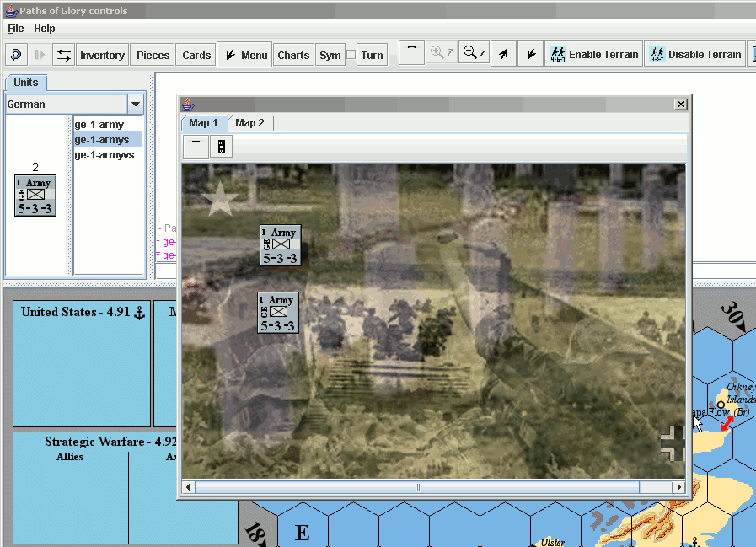Open the Help menu

(x=45, y=29)
